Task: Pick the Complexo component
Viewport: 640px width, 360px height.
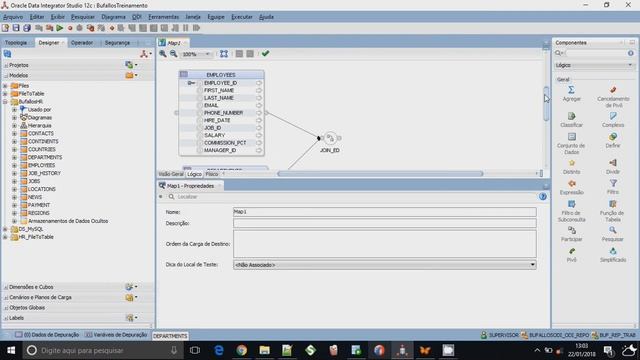Action: 613,120
